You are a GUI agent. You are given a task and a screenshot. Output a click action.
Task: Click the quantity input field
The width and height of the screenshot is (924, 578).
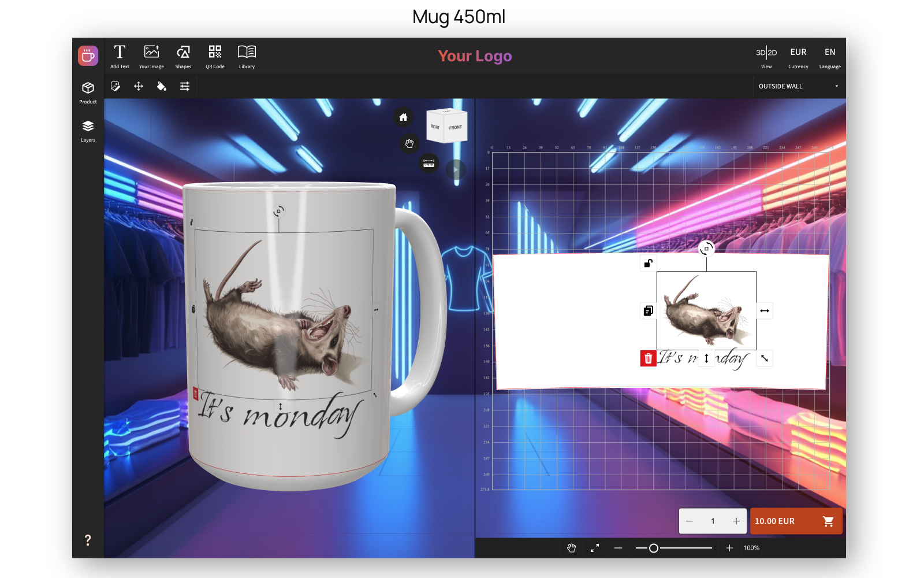[713, 521]
